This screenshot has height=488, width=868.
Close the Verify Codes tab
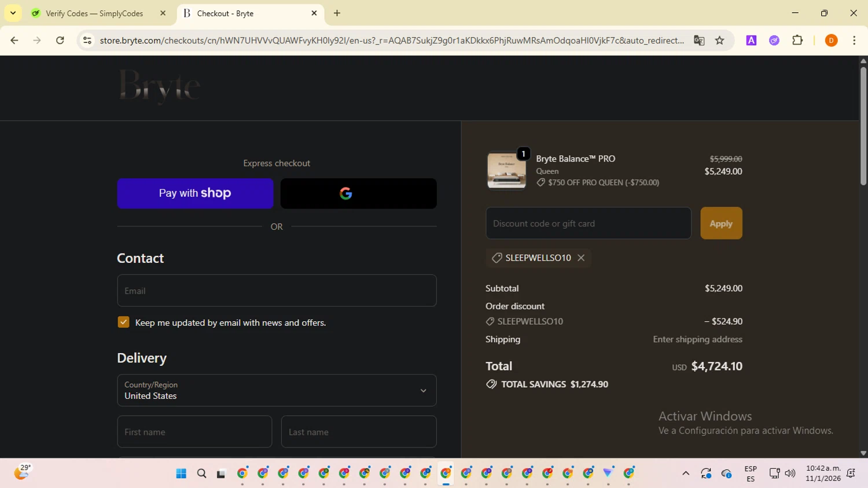[x=163, y=13]
